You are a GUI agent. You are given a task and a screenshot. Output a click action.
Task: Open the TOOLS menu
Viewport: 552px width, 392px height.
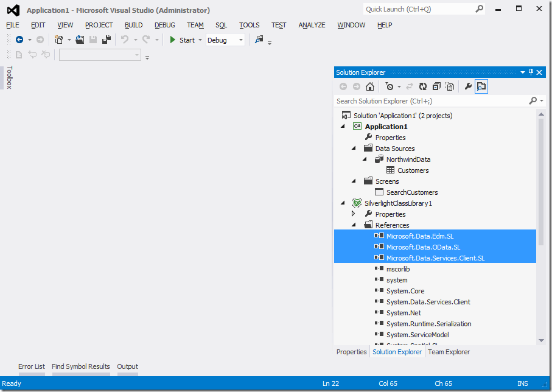pyautogui.click(x=250, y=25)
